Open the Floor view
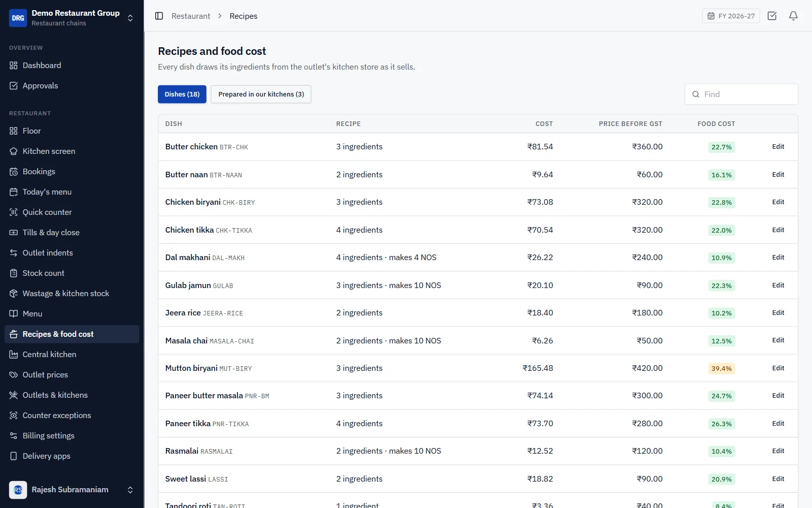This screenshot has height=508, width=812. tap(72, 131)
